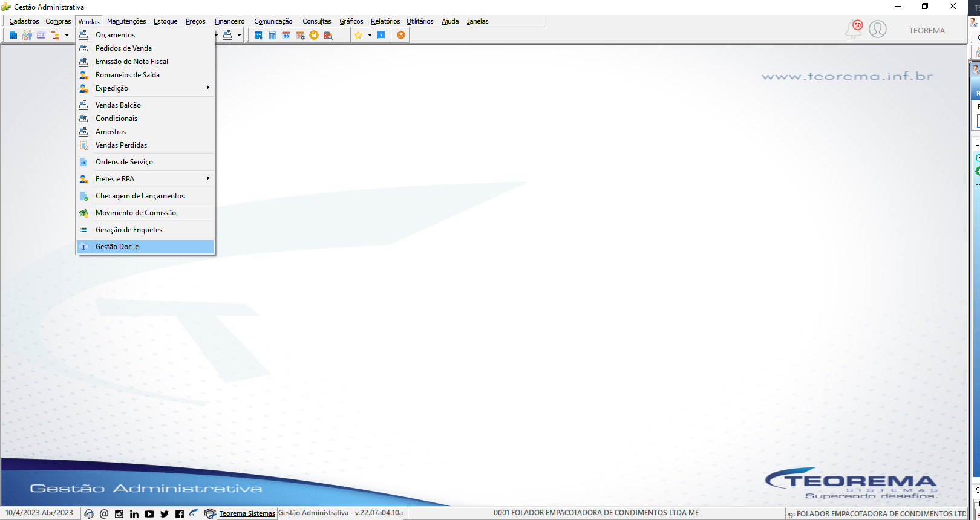Click graduation cap status bar icon
The image size is (980, 520).
pos(210,514)
